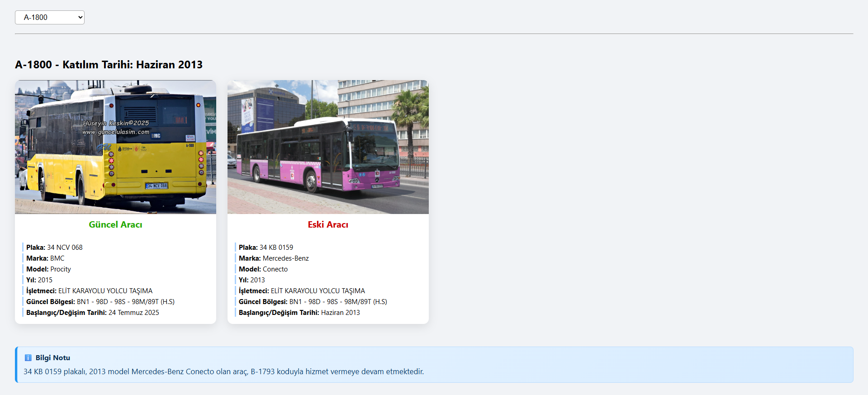Open the pink Mercedes Conecto bus photo
Image resolution: width=868 pixels, height=395 pixels.
tap(328, 147)
